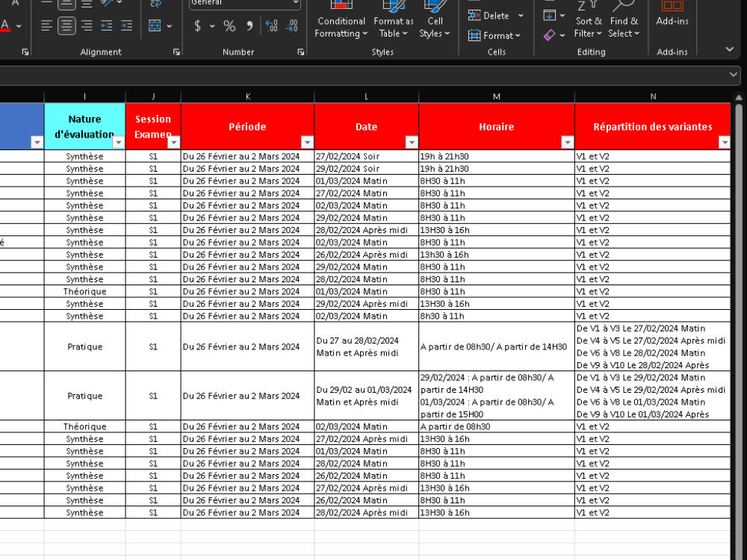The height and width of the screenshot is (560, 747).
Task: Click the Decrease Decimal icon
Action: click(x=291, y=25)
